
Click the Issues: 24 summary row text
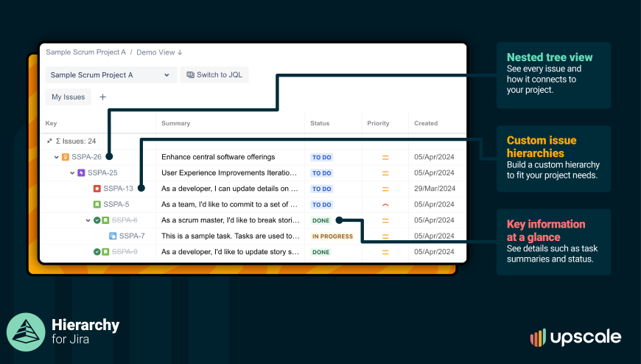point(76,141)
